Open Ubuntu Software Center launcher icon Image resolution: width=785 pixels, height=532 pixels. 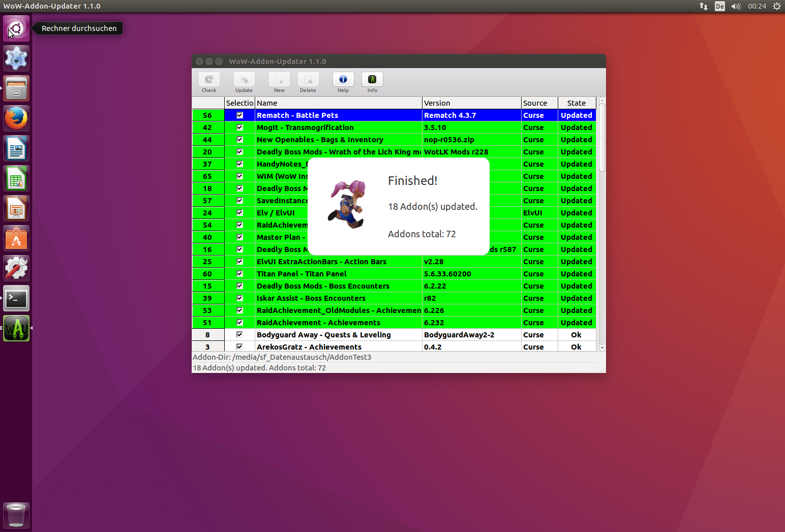(16, 238)
